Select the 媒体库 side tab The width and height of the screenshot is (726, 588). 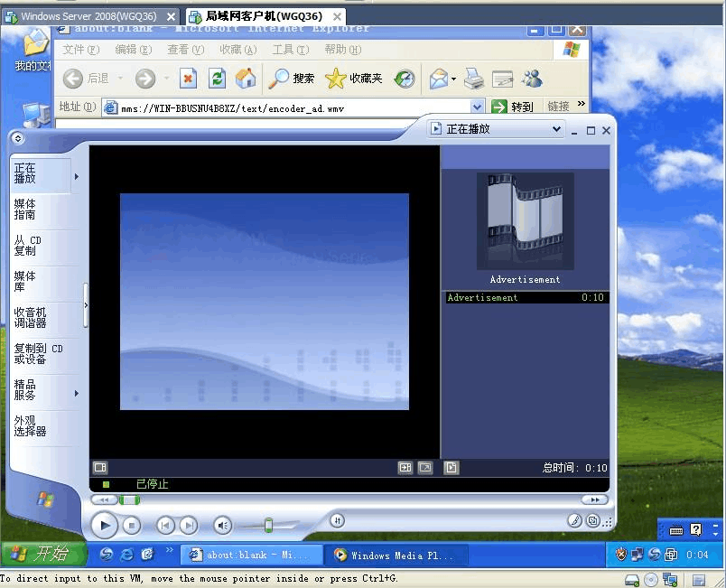tap(25, 281)
